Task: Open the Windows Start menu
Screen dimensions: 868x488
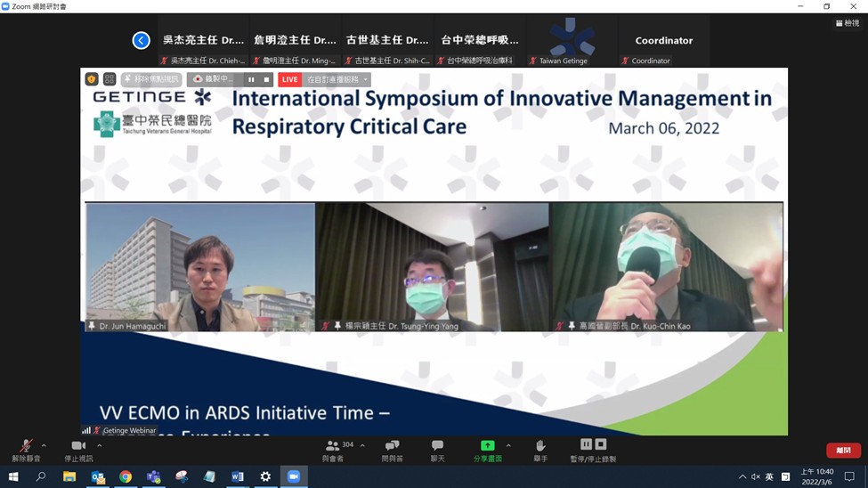Action: [13, 476]
